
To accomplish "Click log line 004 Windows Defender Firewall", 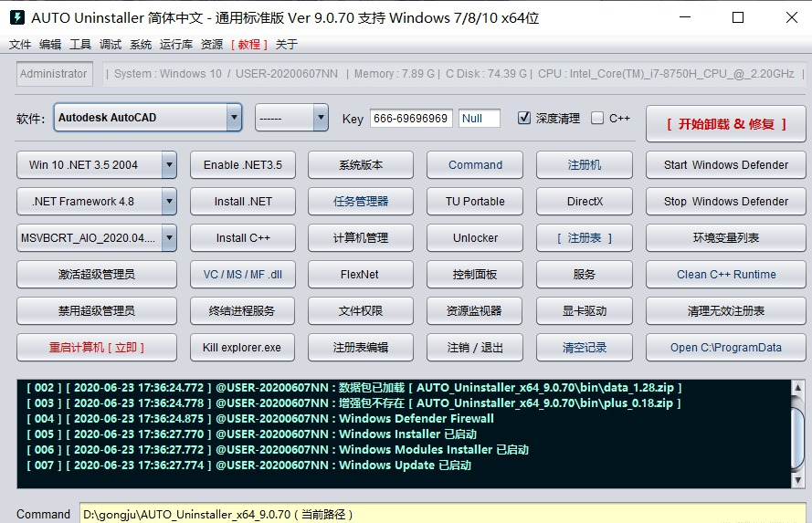I will click(x=260, y=419).
